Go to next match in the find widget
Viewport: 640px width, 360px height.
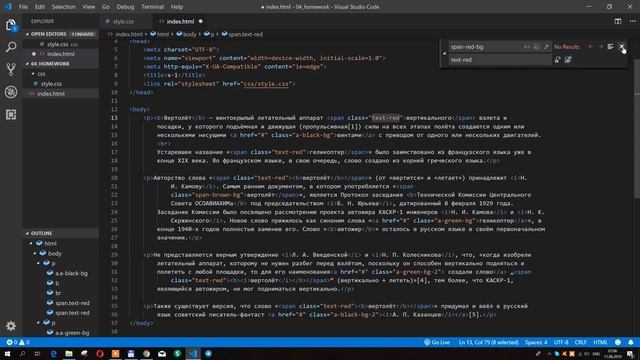(x=600, y=47)
